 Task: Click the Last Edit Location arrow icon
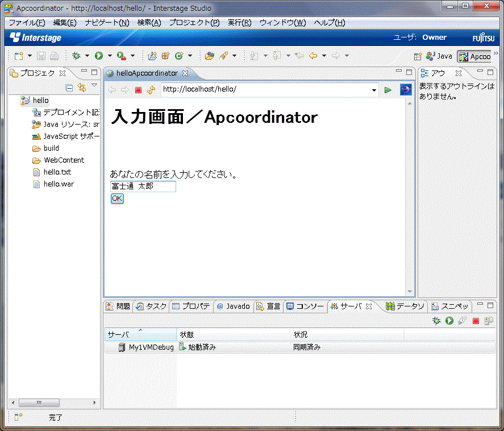(x=299, y=56)
